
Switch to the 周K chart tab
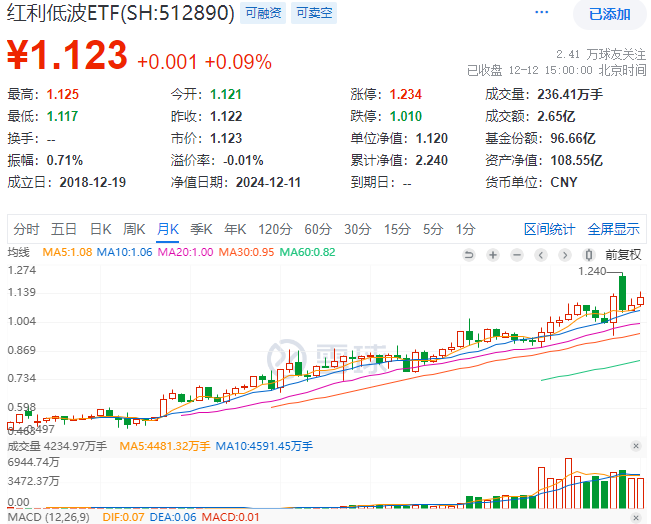pyautogui.click(x=134, y=229)
